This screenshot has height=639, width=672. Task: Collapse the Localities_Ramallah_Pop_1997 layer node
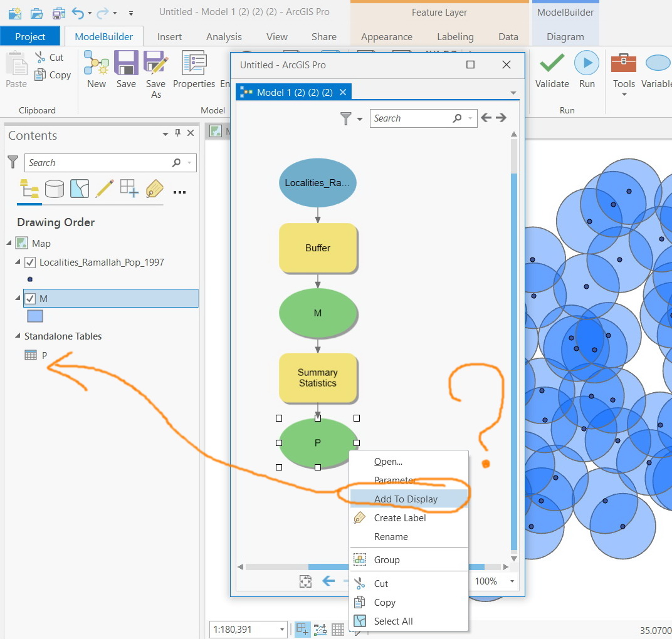coord(18,261)
